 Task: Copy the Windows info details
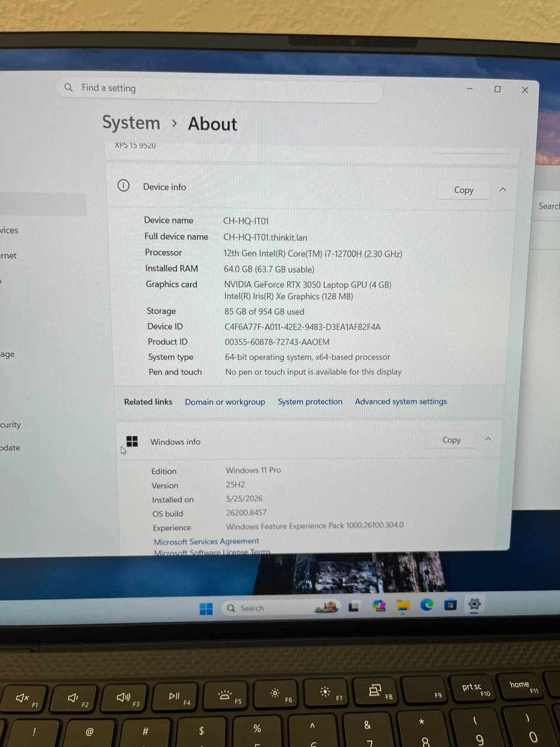click(x=452, y=439)
